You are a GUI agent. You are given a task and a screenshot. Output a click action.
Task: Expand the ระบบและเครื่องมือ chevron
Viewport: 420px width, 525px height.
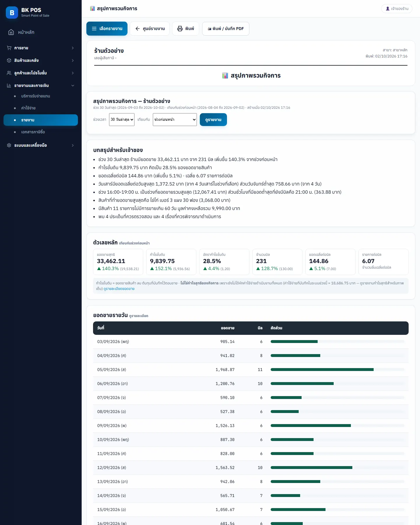[x=73, y=145]
